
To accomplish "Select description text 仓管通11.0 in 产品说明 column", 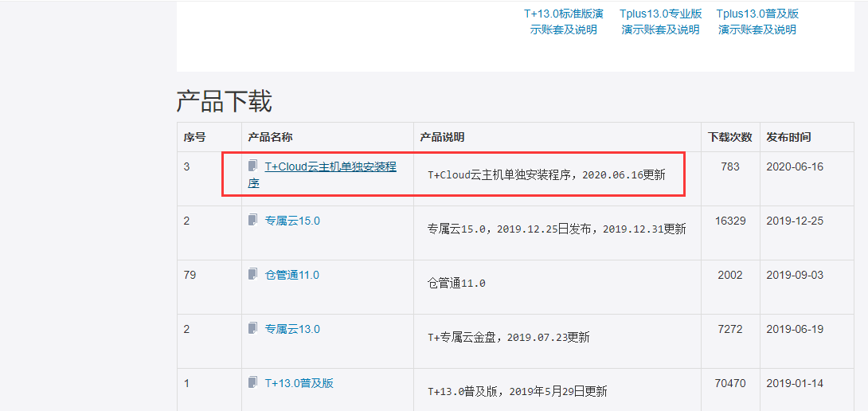I will 457,284.
